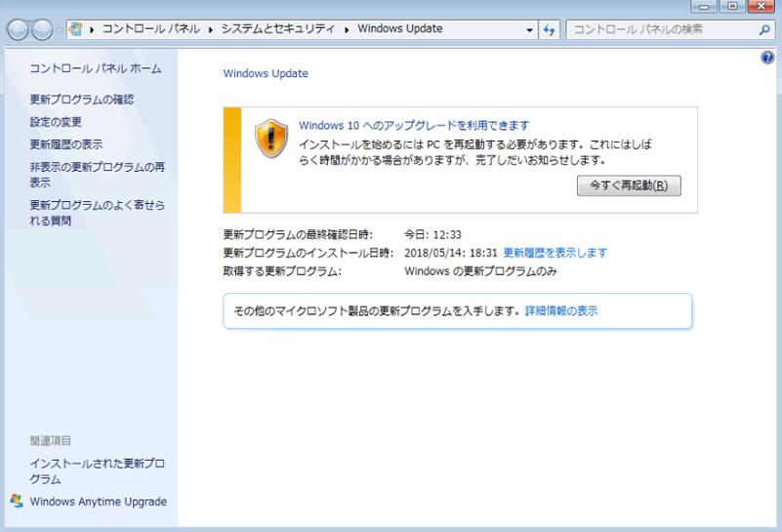The height and width of the screenshot is (532, 782).
Task: Maximize the Windows Update window
Action: (732, 7)
